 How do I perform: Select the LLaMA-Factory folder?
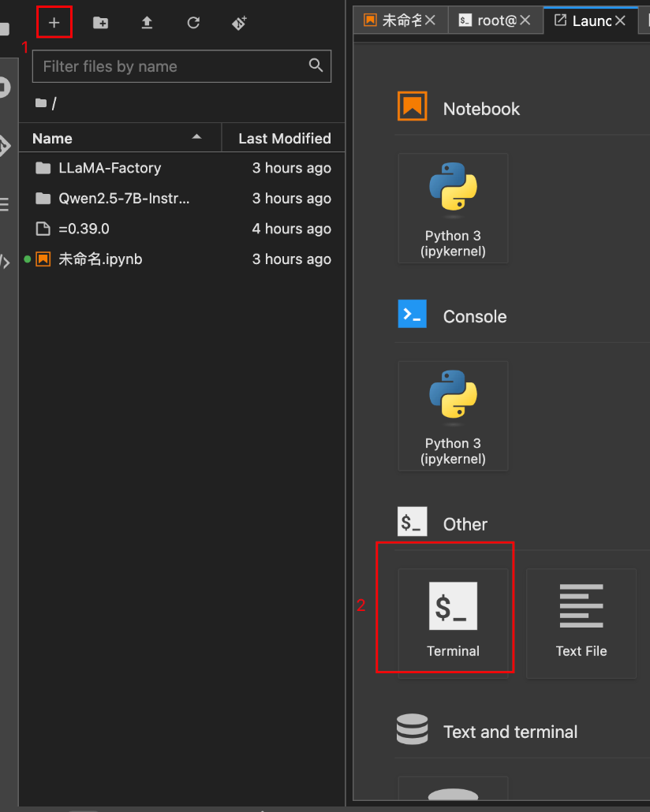(181, 168)
